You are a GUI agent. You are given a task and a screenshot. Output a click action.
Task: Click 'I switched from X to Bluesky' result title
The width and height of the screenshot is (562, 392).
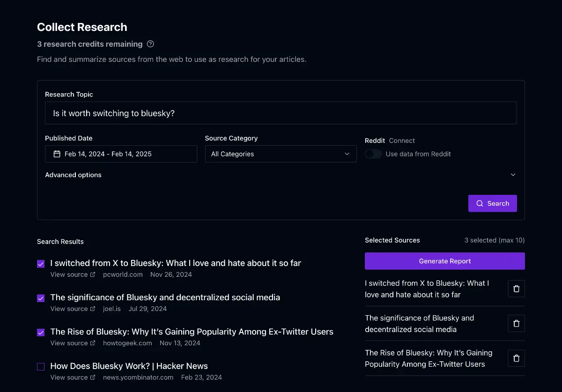[176, 263]
